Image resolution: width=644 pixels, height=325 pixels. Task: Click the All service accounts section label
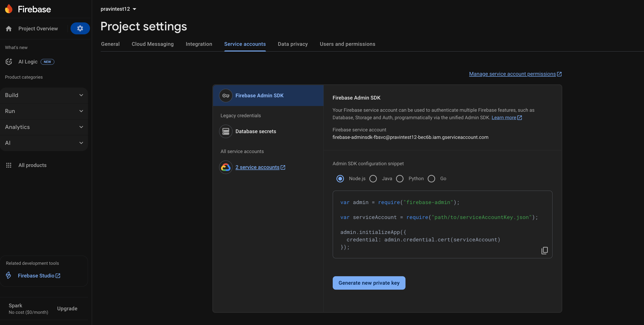[x=242, y=152]
